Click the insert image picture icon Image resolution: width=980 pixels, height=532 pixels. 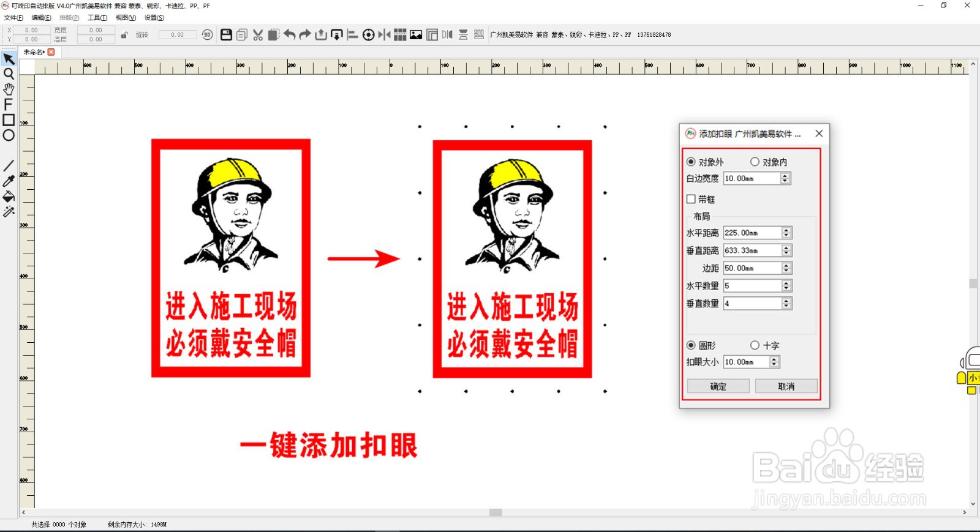[416, 35]
